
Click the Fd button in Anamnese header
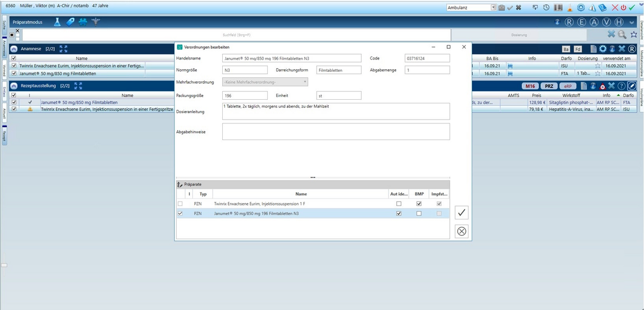coord(578,49)
